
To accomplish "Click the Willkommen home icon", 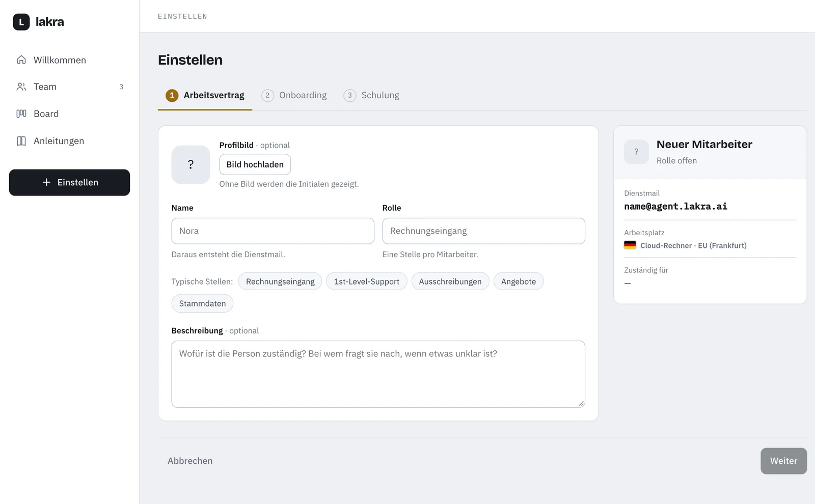I will tap(21, 60).
